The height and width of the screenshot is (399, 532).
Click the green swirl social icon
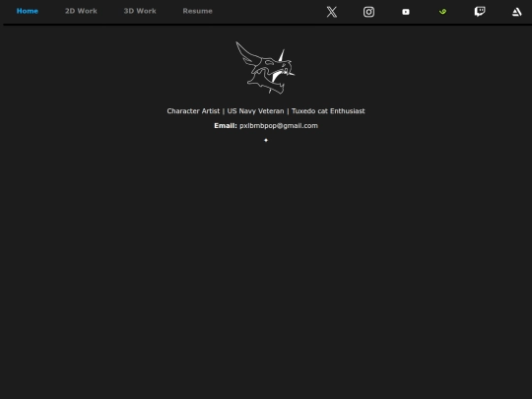pos(442,12)
